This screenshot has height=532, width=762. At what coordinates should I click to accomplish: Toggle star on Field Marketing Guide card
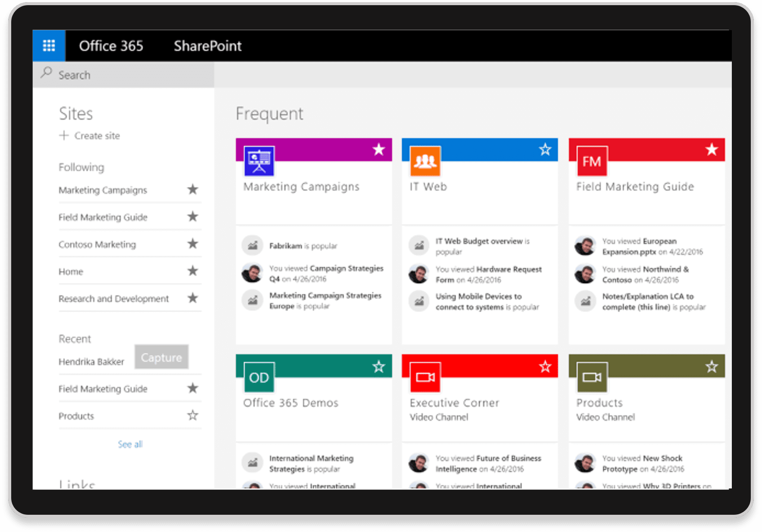click(x=712, y=150)
